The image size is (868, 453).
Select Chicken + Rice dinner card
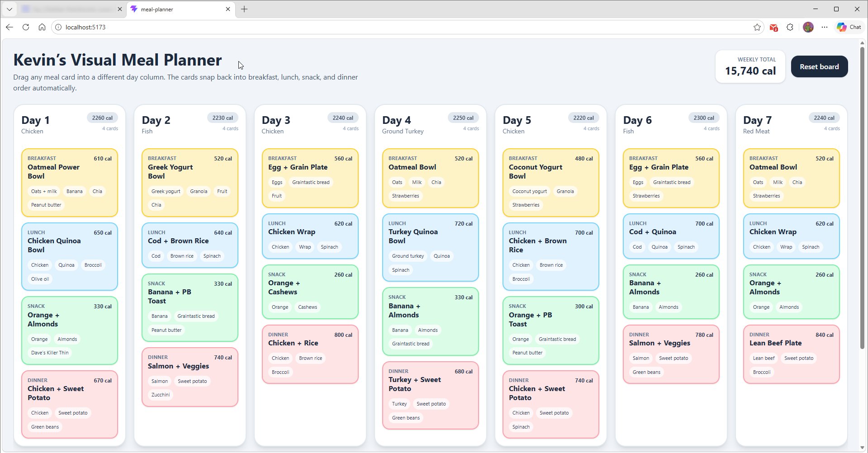click(310, 354)
